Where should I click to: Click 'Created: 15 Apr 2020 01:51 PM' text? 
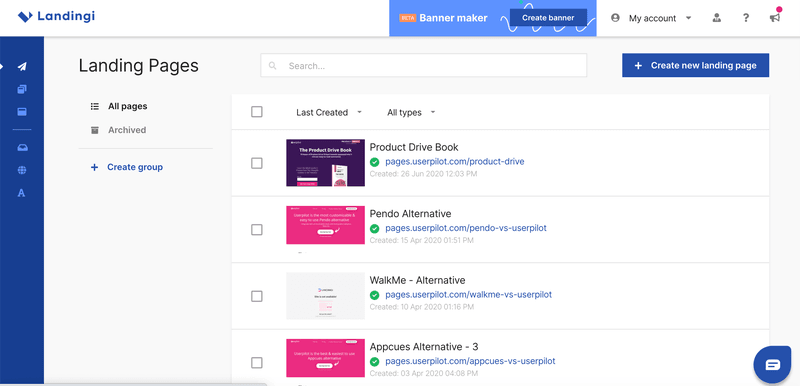click(x=421, y=240)
